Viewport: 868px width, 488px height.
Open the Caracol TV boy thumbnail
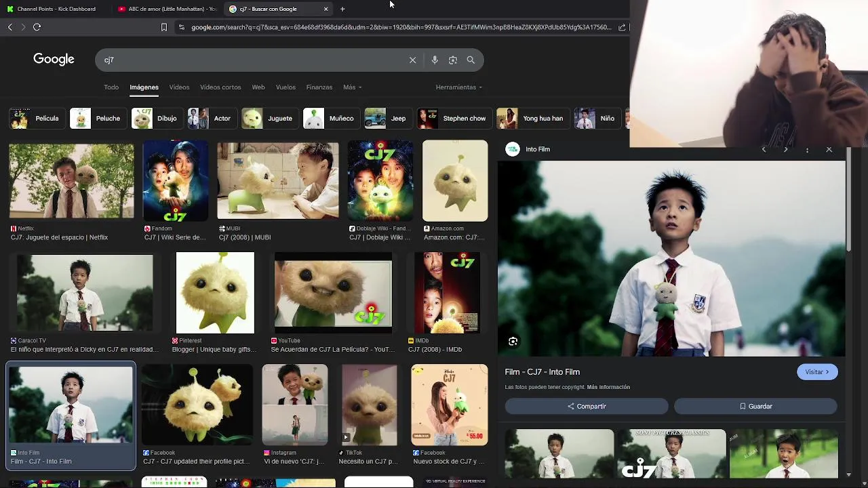[x=85, y=293]
